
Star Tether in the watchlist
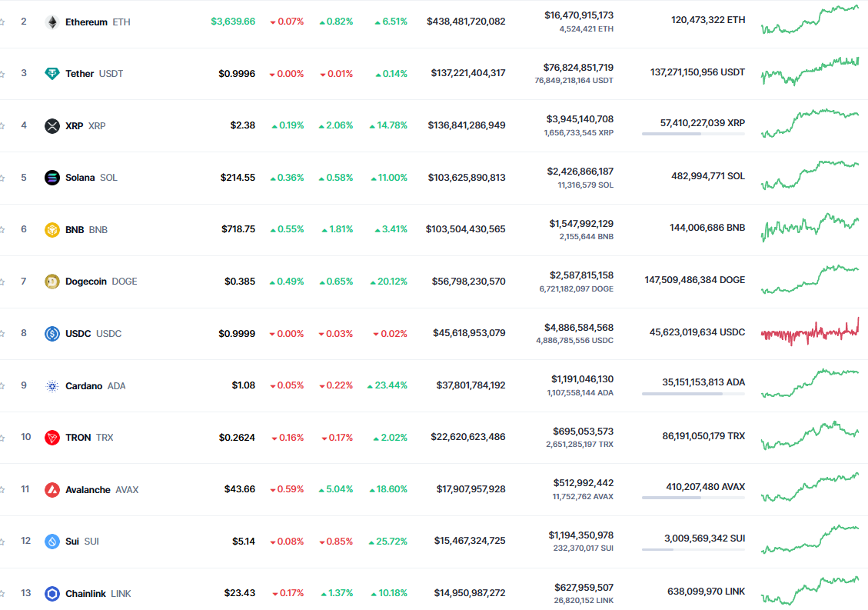[2, 74]
